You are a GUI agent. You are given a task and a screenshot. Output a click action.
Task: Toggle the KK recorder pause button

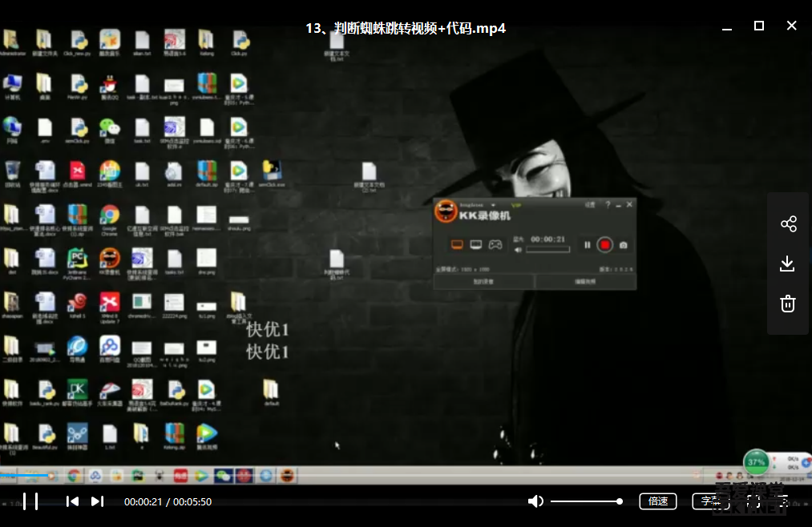tap(587, 245)
